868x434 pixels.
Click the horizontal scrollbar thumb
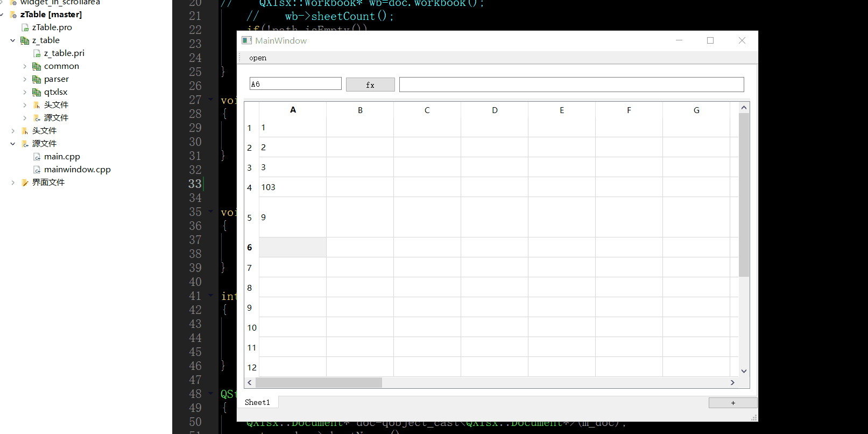tap(319, 382)
